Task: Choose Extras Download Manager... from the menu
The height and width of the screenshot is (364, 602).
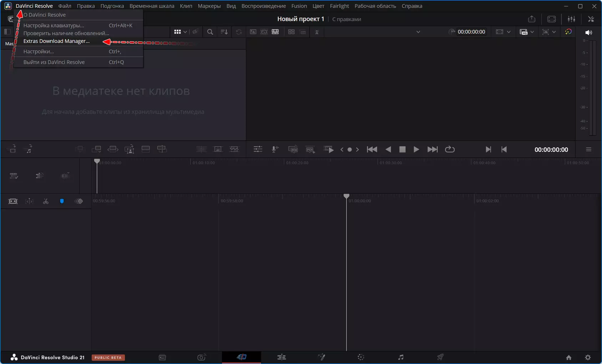Action: pos(79,41)
